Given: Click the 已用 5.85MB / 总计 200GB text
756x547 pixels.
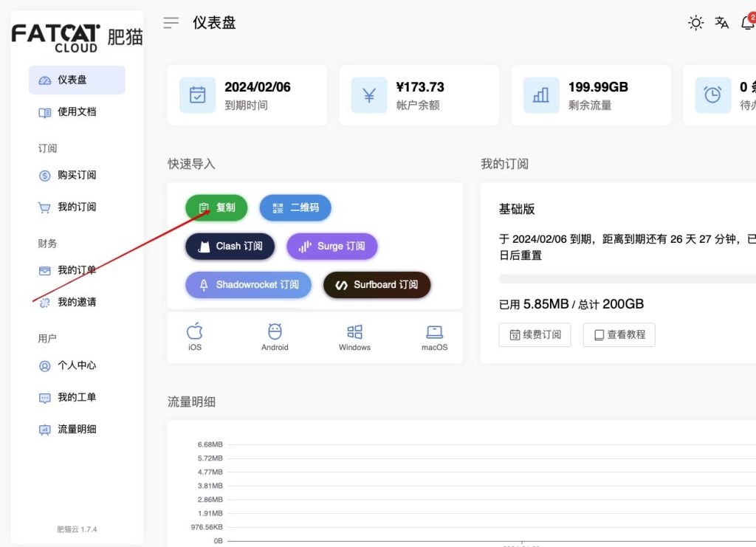Looking at the screenshot, I should 571,304.
